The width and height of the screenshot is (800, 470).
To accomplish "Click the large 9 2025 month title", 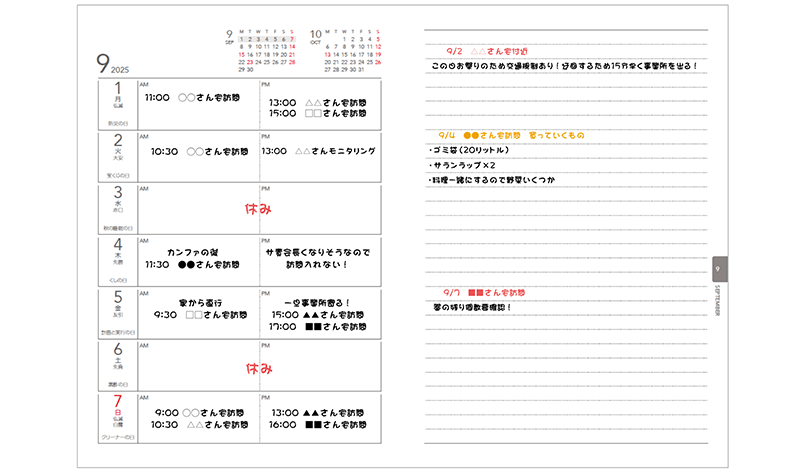I will (114, 65).
